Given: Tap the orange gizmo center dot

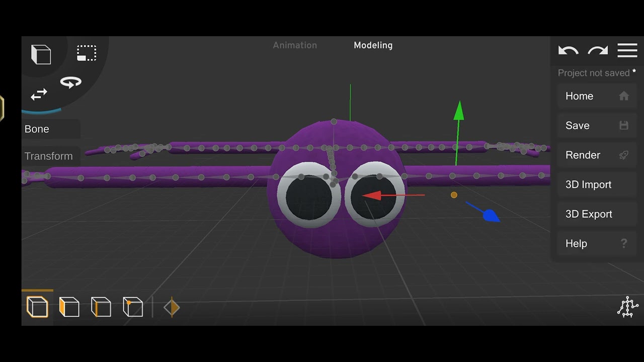Looking at the screenshot, I should [x=454, y=195].
